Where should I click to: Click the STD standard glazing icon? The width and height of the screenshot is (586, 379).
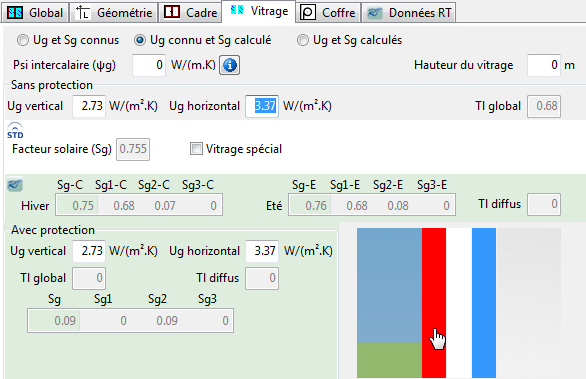click(x=15, y=130)
